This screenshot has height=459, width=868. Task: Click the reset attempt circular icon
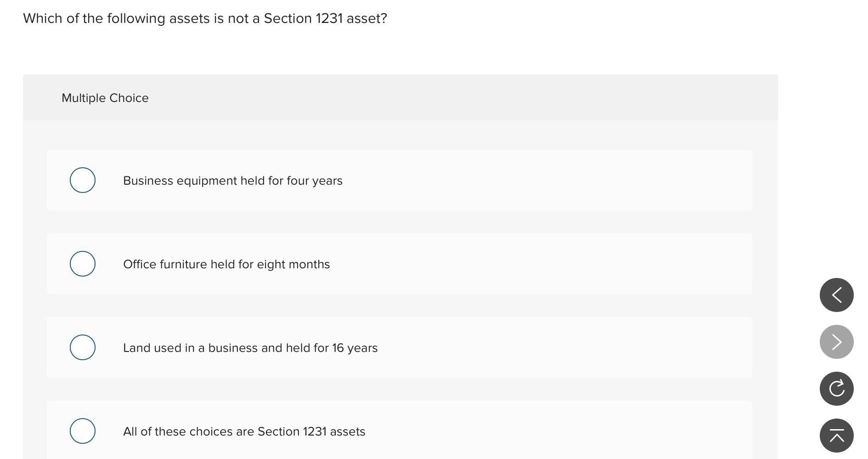(837, 389)
